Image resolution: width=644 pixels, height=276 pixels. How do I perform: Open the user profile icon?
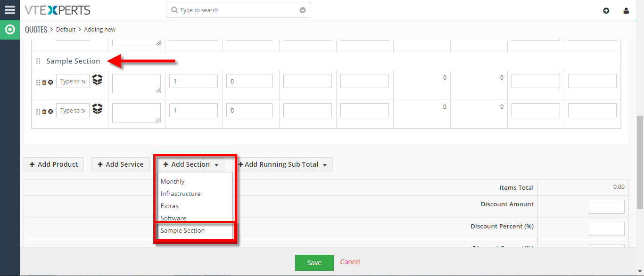626,10
